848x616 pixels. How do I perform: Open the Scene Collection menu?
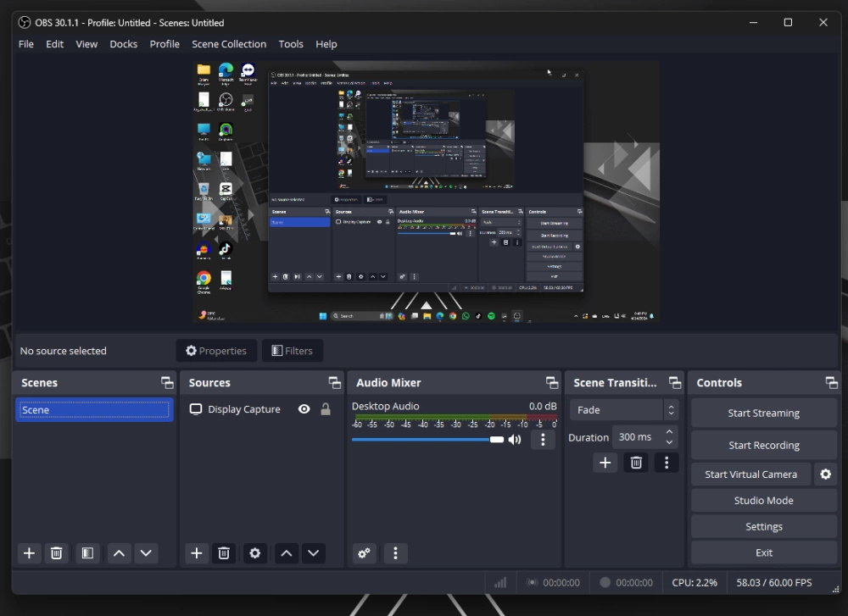pos(228,44)
